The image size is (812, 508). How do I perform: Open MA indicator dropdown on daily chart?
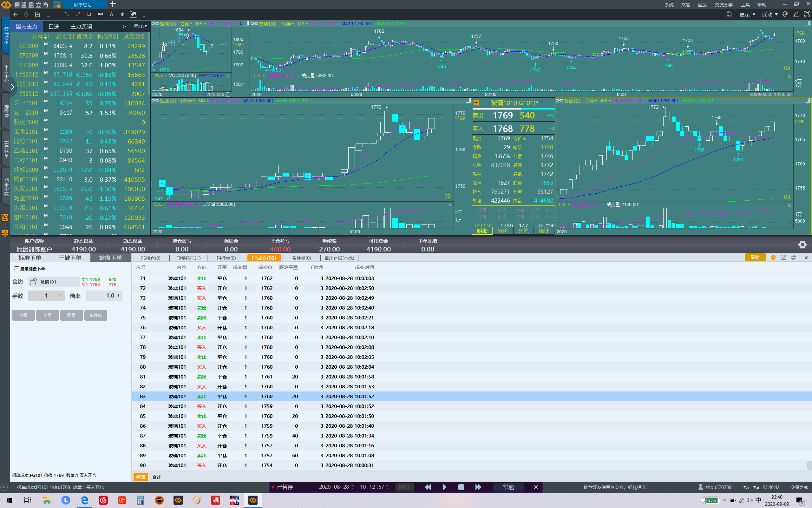[201, 23]
